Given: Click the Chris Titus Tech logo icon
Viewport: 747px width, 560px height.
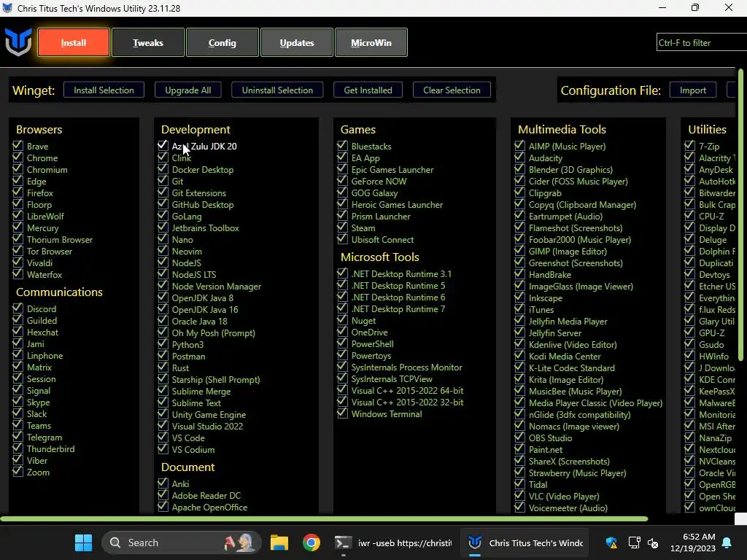Looking at the screenshot, I should (x=18, y=42).
